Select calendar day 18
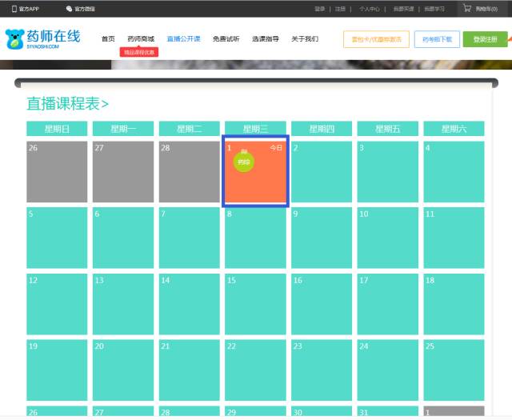Image resolution: width=512 pixels, height=420 pixels. click(x=454, y=304)
